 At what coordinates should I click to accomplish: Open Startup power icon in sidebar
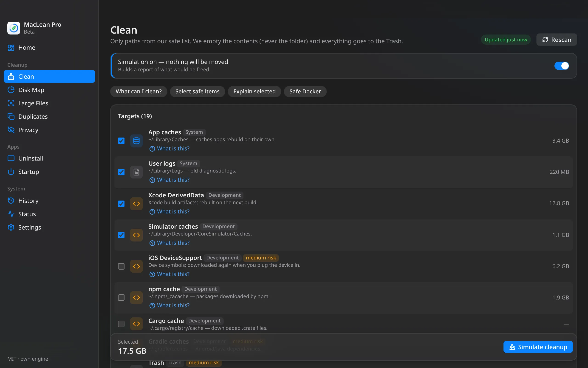click(11, 172)
